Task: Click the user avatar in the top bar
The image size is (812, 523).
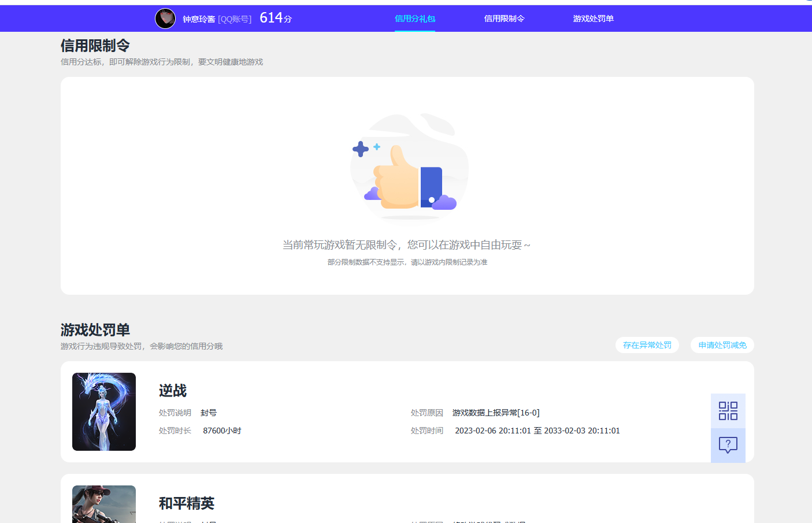Action: point(165,18)
